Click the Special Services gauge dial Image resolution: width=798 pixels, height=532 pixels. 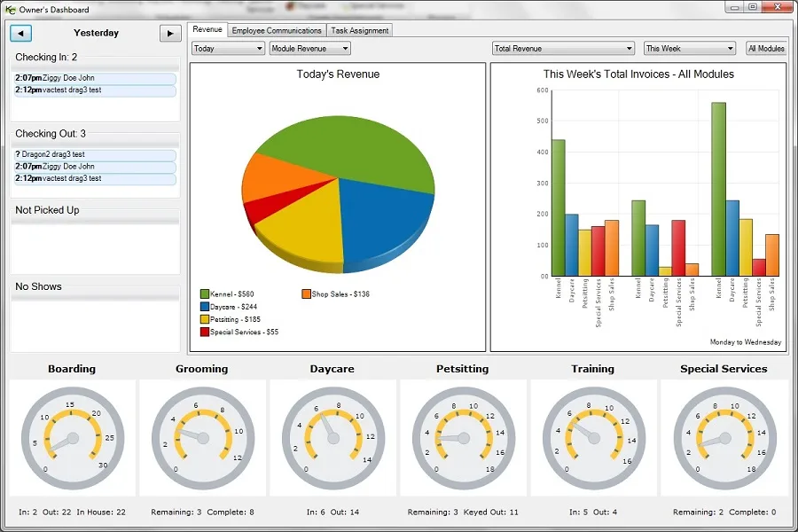point(724,438)
